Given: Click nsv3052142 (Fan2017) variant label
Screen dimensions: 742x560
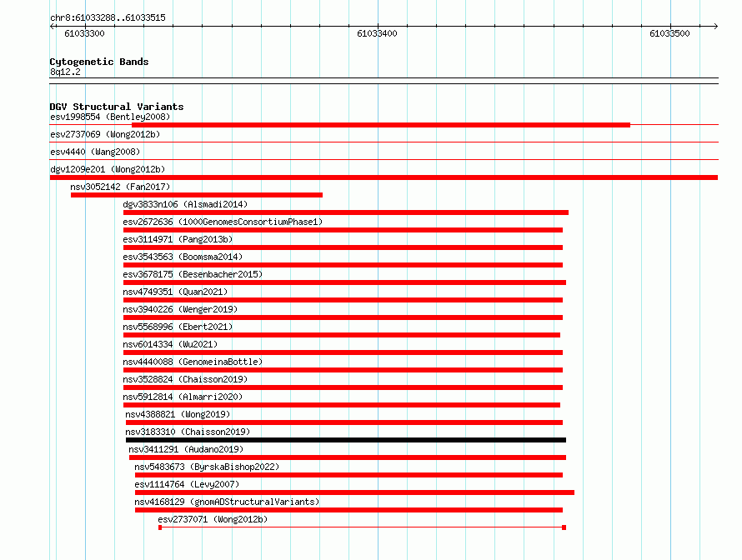Looking at the screenshot, I should coord(120,187).
